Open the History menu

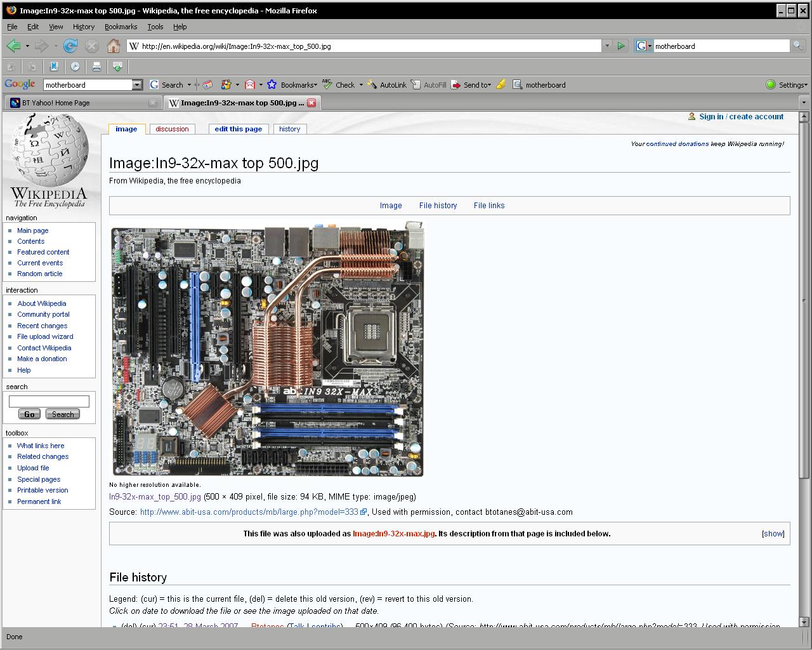pyautogui.click(x=83, y=27)
